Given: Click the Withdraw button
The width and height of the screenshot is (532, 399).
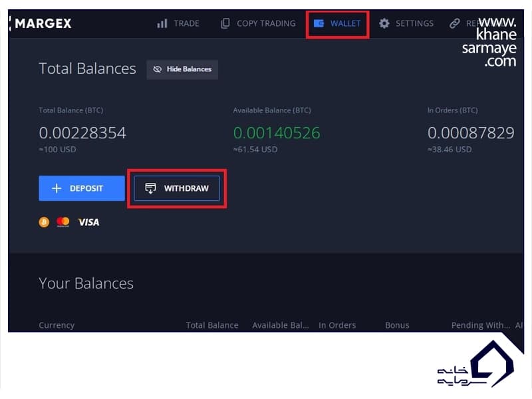Looking at the screenshot, I should 177,188.
